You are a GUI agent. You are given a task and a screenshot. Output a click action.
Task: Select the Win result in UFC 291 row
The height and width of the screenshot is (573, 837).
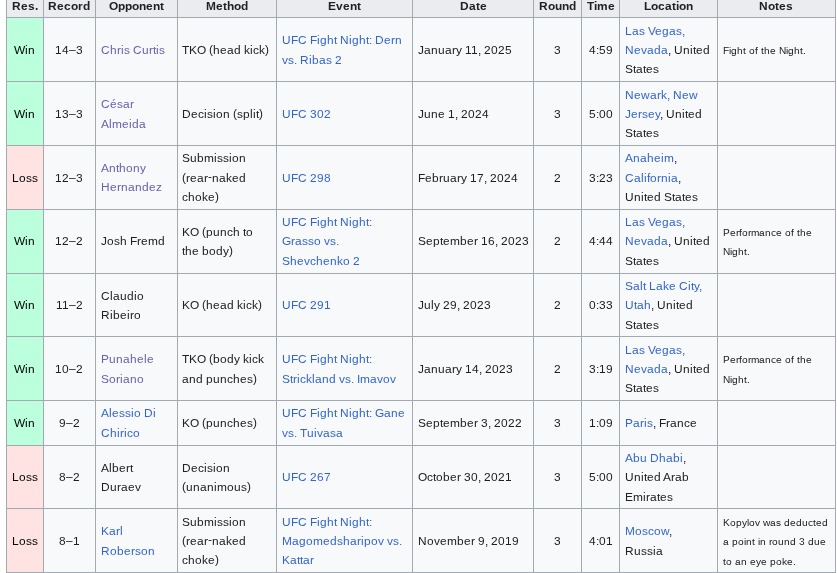[x=25, y=305]
